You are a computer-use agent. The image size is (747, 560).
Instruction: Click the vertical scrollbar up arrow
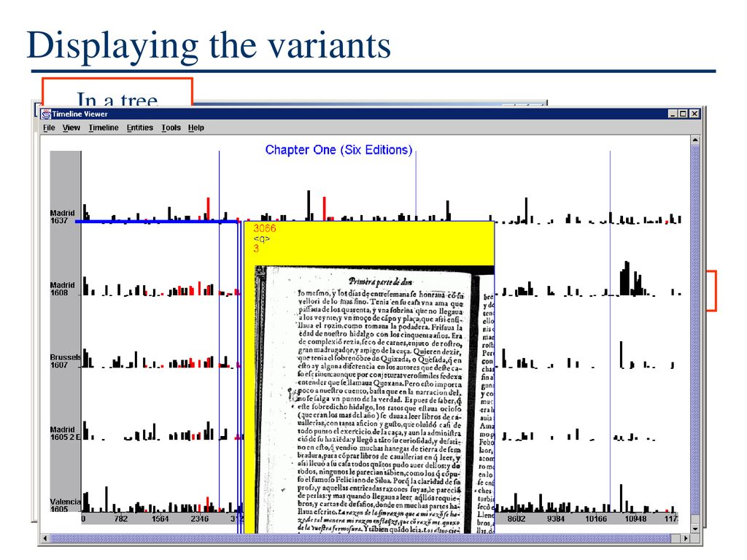[x=695, y=140]
